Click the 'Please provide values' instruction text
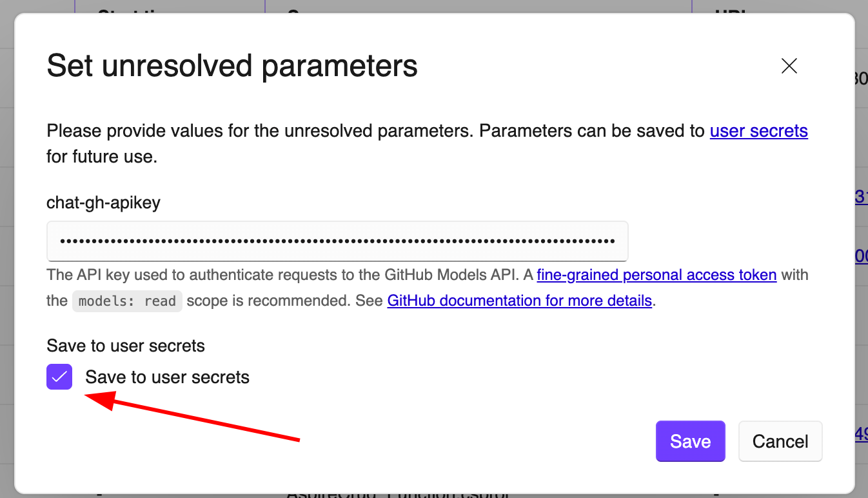This screenshot has width=868, height=498. pos(374,132)
